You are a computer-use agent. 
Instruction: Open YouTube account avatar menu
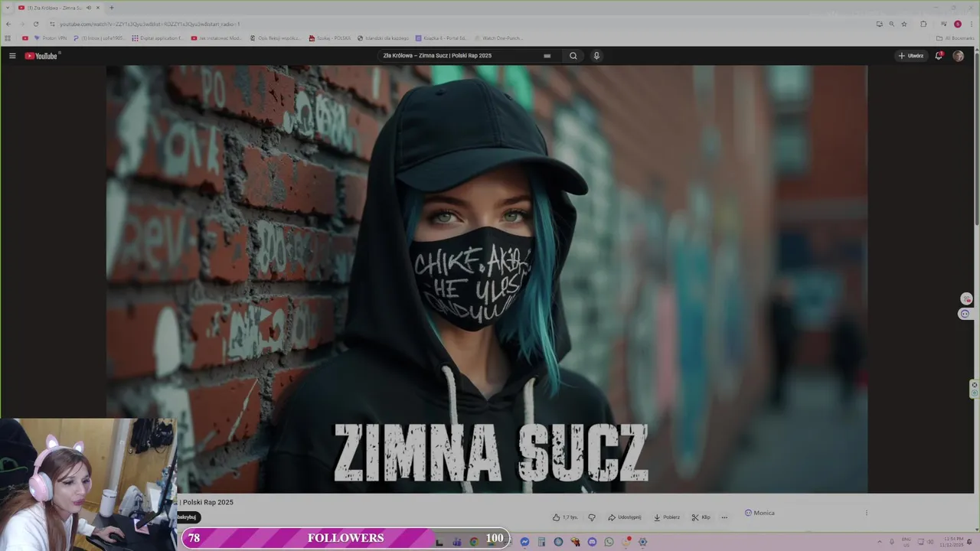(x=958, y=56)
